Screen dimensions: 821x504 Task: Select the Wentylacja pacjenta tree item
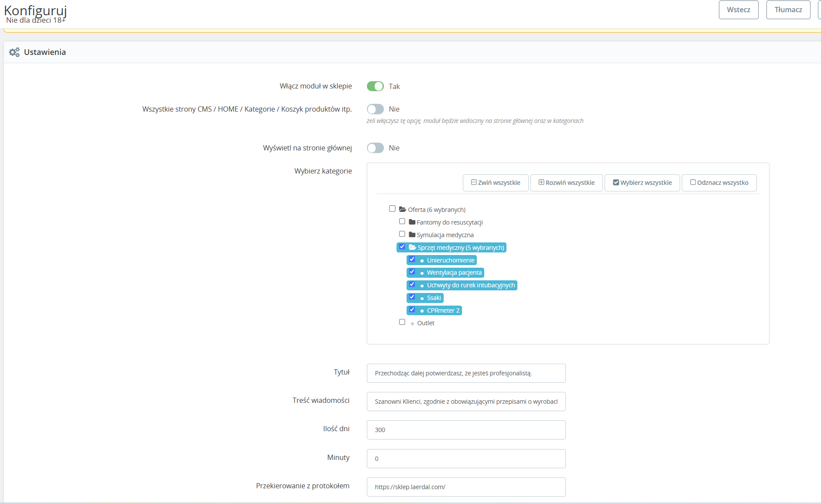(x=454, y=272)
